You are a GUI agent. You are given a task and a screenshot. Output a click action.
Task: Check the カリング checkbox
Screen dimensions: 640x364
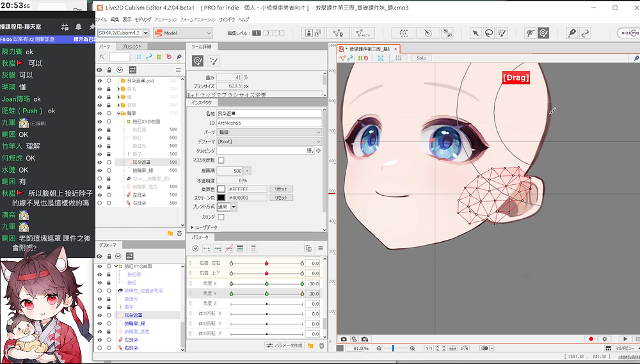tap(221, 217)
